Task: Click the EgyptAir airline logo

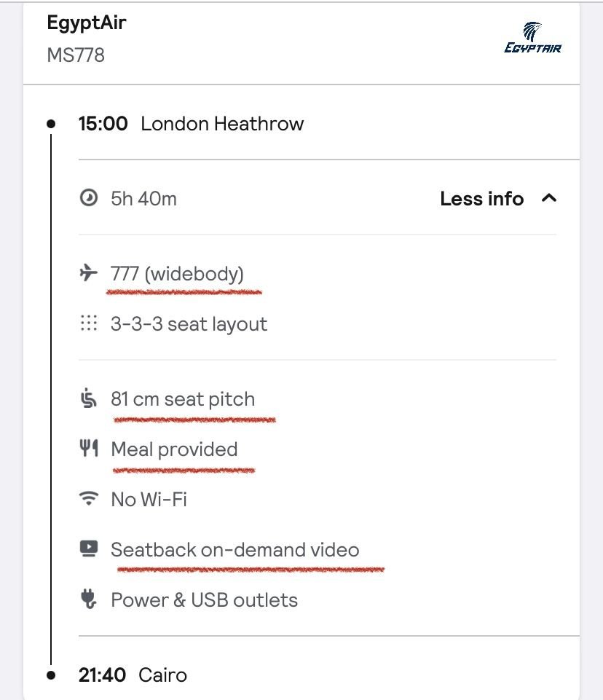Action: (x=532, y=38)
